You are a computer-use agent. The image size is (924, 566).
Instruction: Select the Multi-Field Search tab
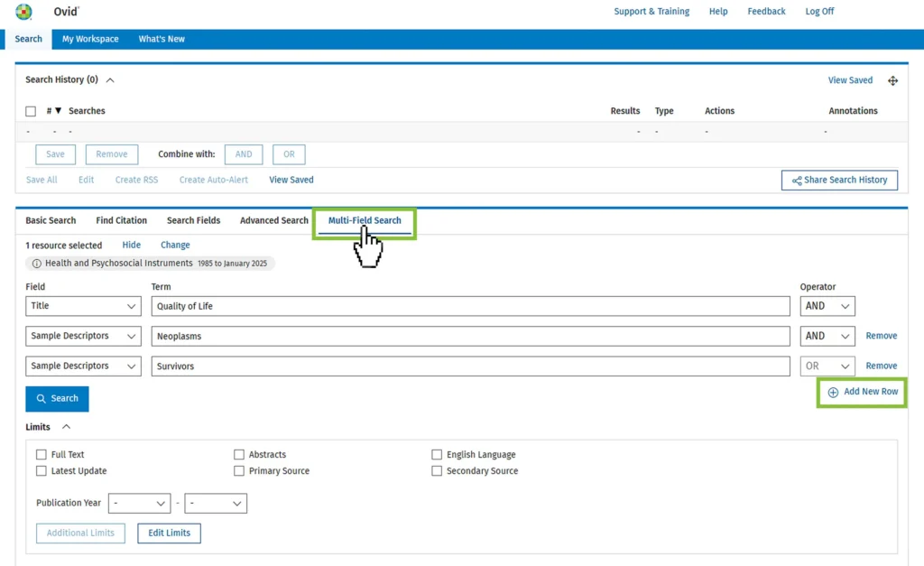(365, 220)
